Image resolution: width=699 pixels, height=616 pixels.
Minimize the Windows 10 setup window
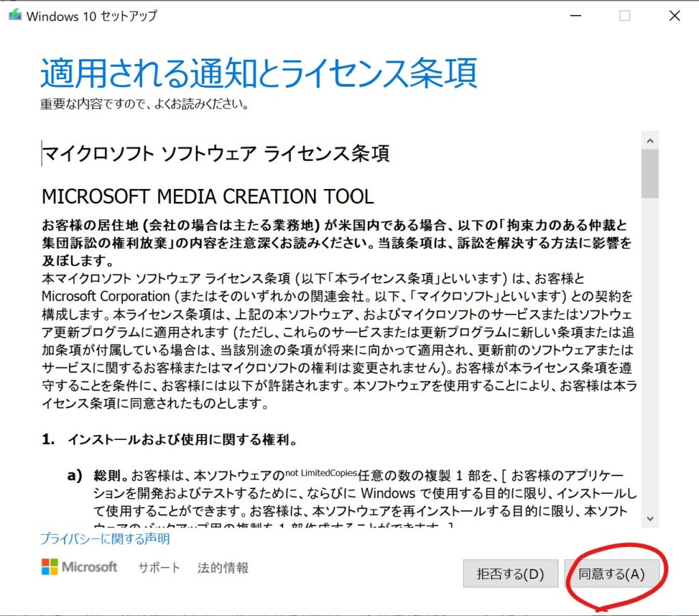click(575, 16)
